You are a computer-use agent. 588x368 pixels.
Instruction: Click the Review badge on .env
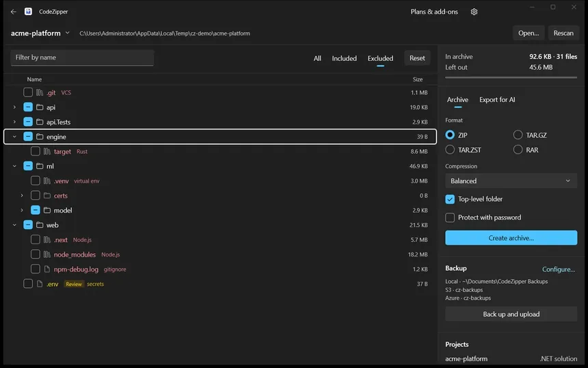[74, 284]
